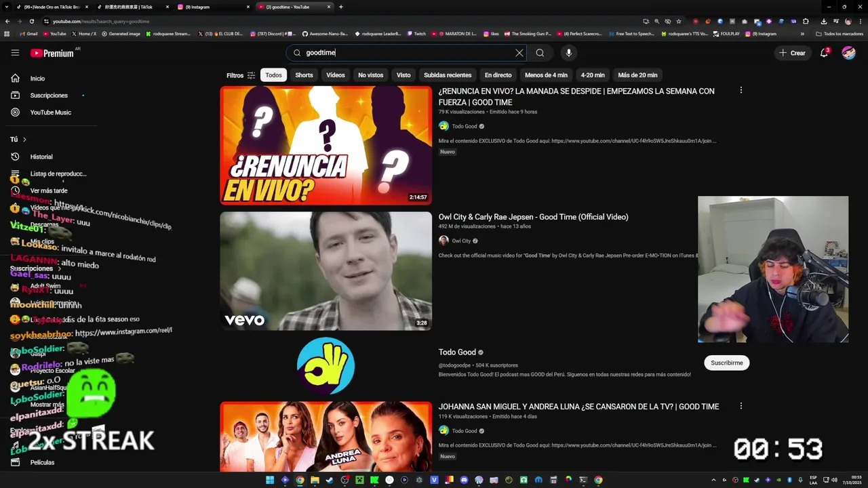Image resolution: width=868 pixels, height=488 pixels.
Task: Open the Twitch bookmark
Action: [416, 33]
